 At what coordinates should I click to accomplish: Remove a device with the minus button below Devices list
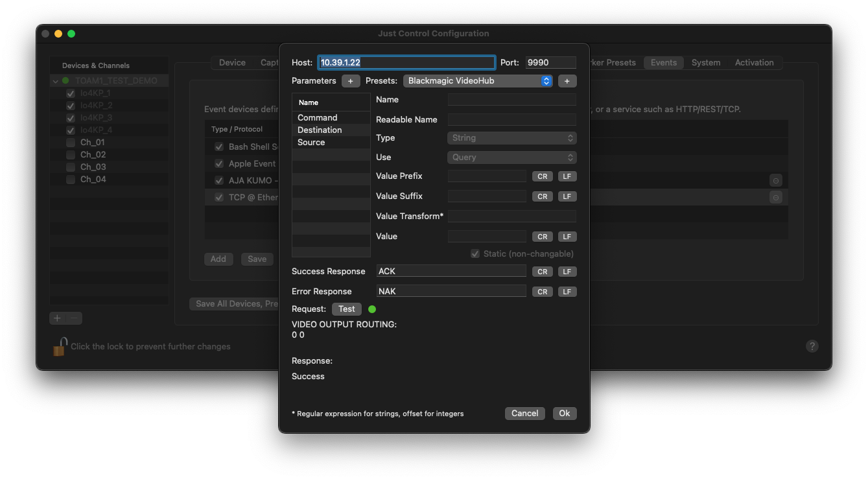tap(75, 318)
